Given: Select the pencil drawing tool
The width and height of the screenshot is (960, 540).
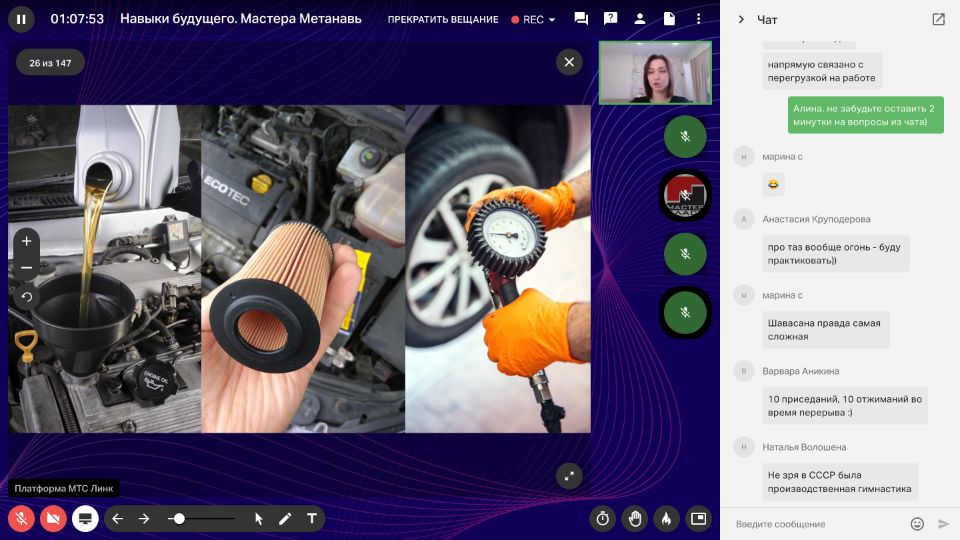Looking at the screenshot, I should pos(285,519).
